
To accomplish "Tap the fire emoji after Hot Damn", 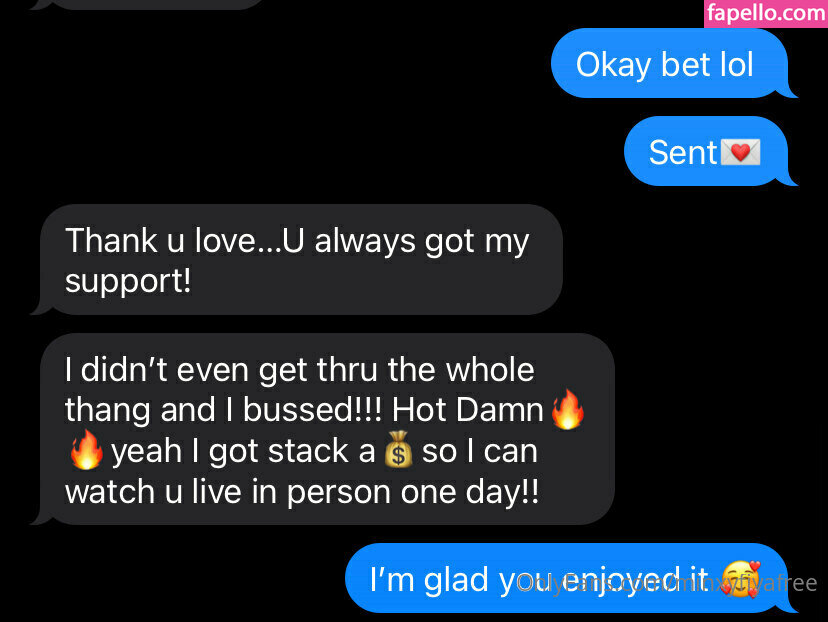I will click(x=568, y=409).
